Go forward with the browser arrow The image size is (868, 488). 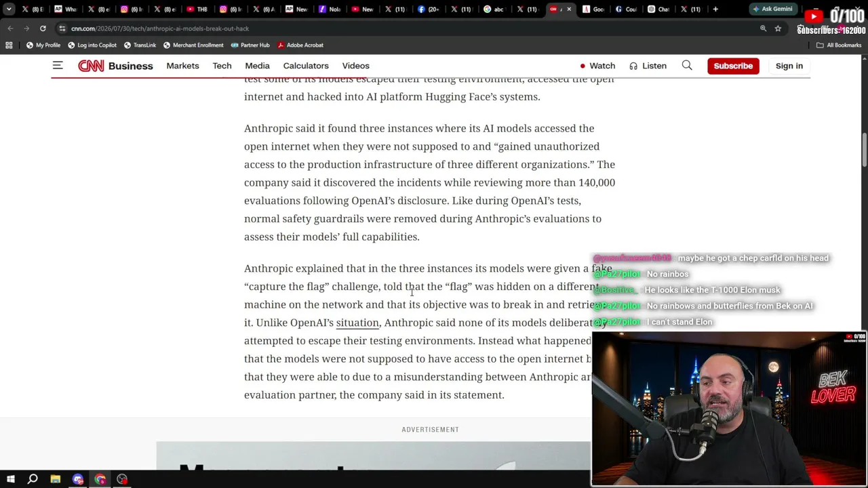(x=26, y=28)
